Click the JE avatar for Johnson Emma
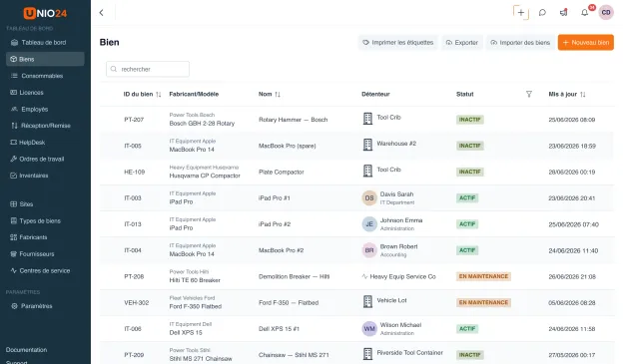This screenshot has width=623, height=364. coord(369,224)
